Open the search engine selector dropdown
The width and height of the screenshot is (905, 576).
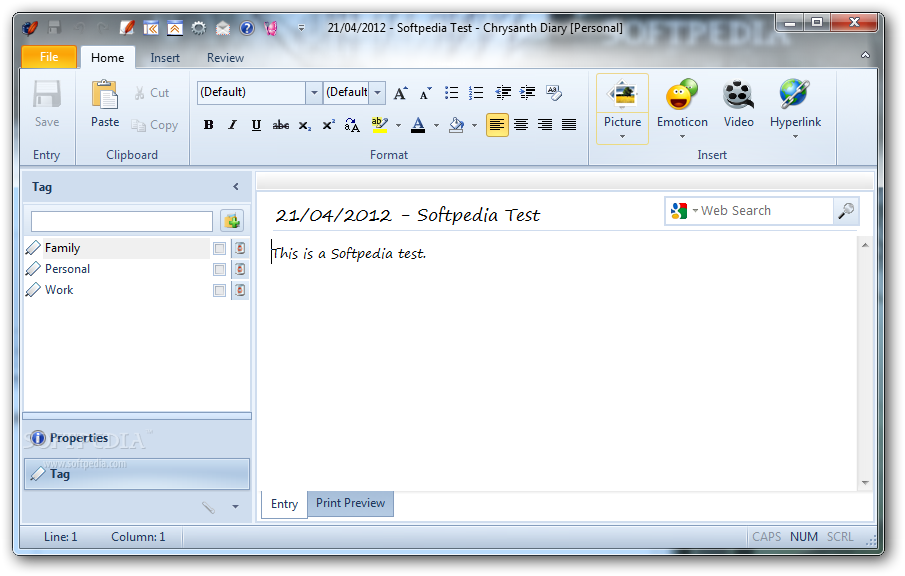click(x=695, y=211)
